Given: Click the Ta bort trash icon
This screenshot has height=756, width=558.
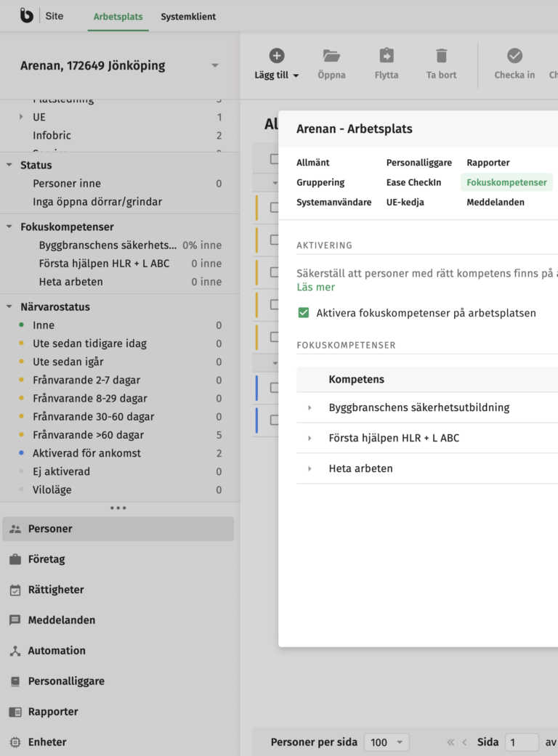Looking at the screenshot, I should (x=442, y=56).
